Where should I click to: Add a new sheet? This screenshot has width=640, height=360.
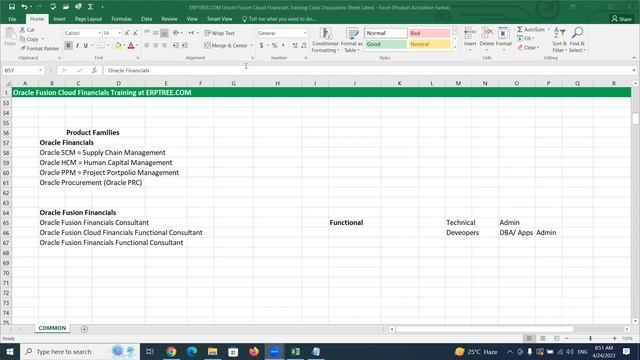coord(84,329)
